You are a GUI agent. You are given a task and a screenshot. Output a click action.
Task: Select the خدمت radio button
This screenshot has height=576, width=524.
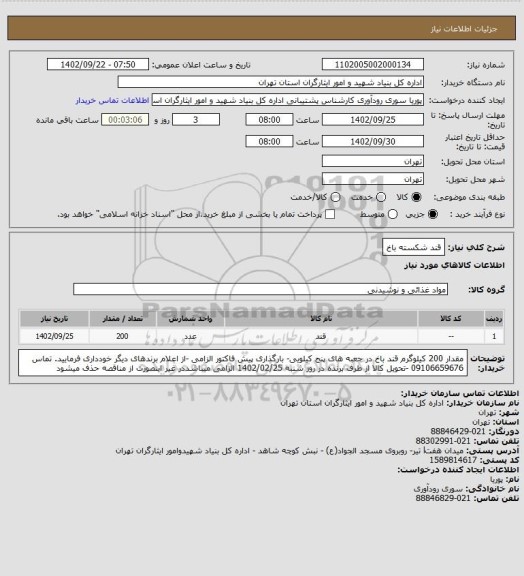tap(381, 197)
